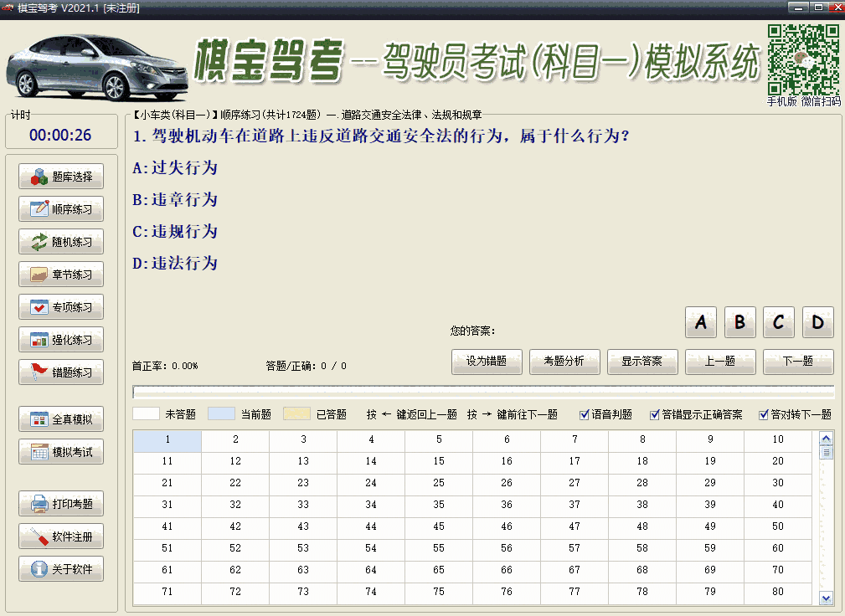Click the answer progress bar
Image resolution: width=845 pixels, height=616 pixels.
tap(483, 390)
